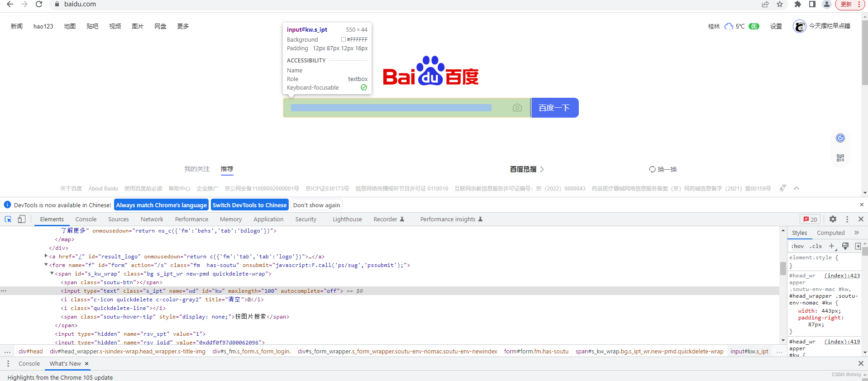Open the 新闻 link

coord(17,26)
